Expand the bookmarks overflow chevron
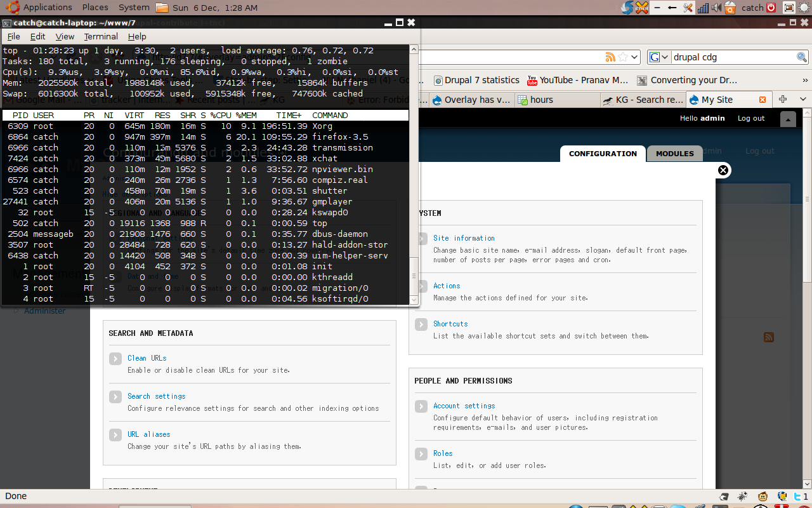Image resolution: width=812 pixels, height=508 pixels. 804,80
